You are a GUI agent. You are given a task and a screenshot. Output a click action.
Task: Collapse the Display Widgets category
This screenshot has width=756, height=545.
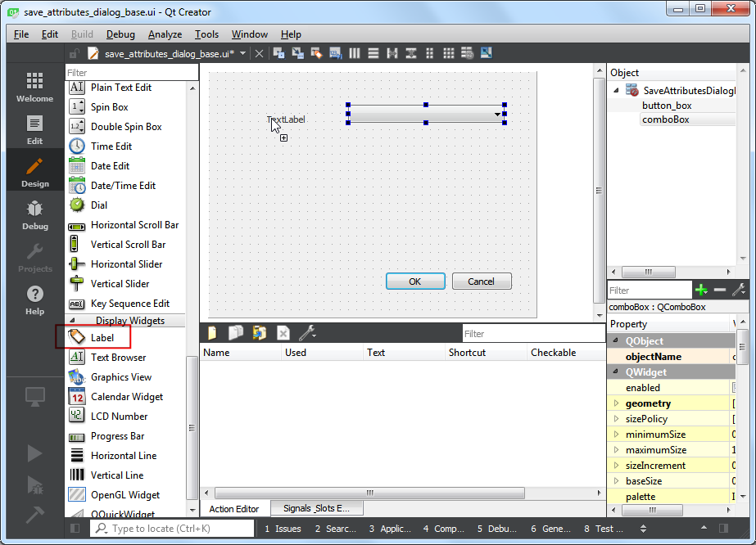(72, 321)
